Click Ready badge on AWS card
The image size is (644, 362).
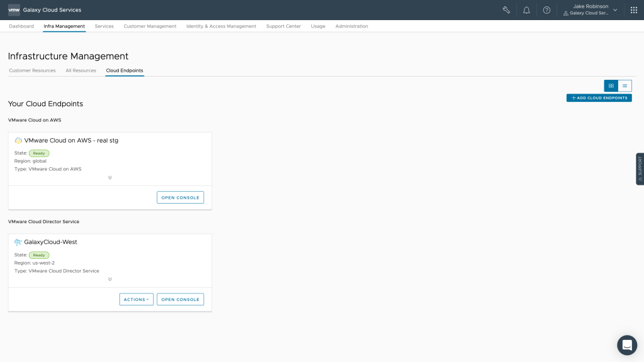39,153
